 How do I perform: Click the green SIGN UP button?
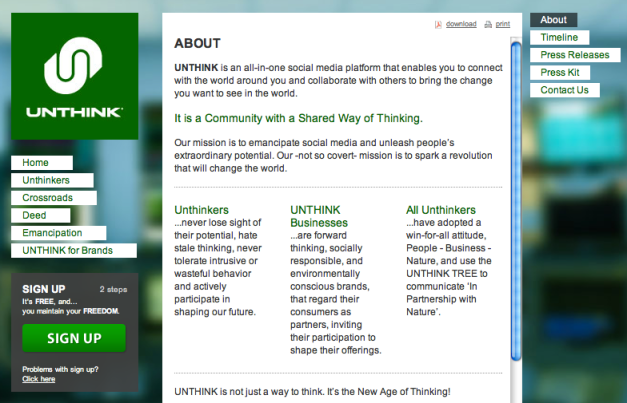point(74,338)
